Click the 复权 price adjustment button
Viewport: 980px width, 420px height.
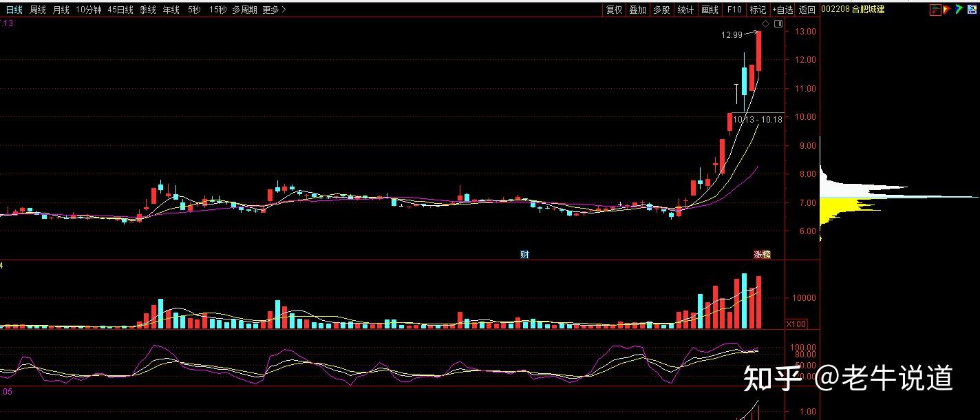[x=614, y=10]
